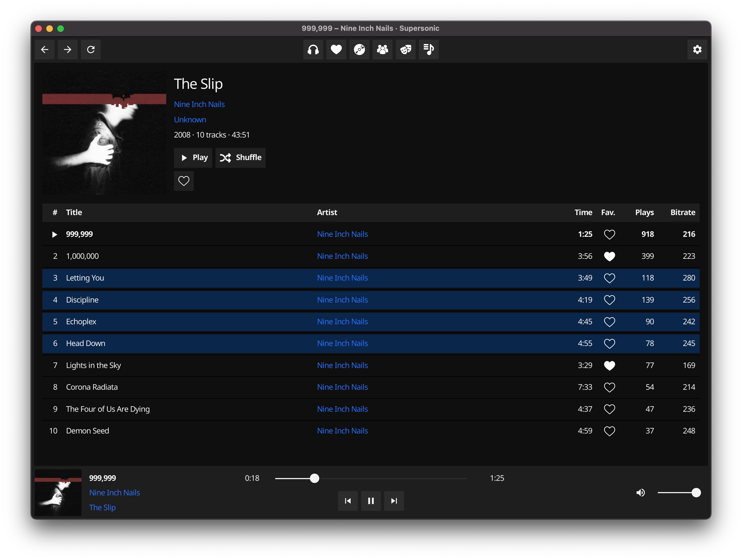The height and width of the screenshot is (560, 742).
Task: Open Nine Inch Nails artist in now-playing bar
Action: [x=115, y=493]
